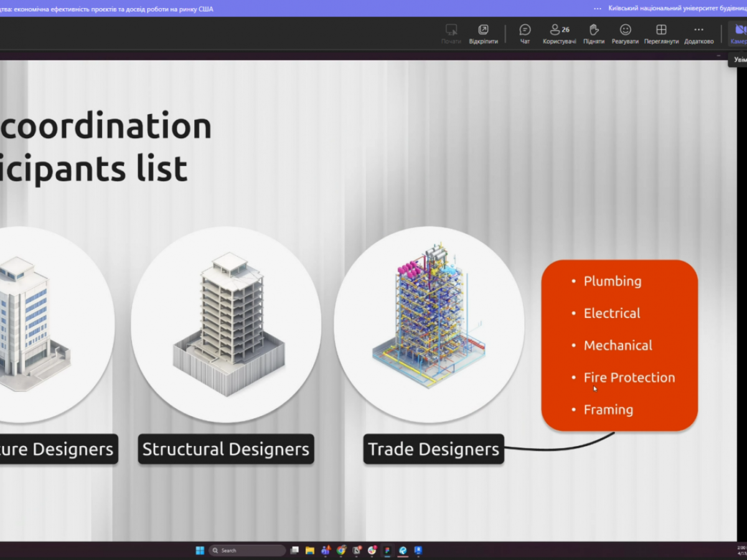This screenshot has width=747, height=560.
Task: Click the taskbar clock and date
Action: (741, 551)
